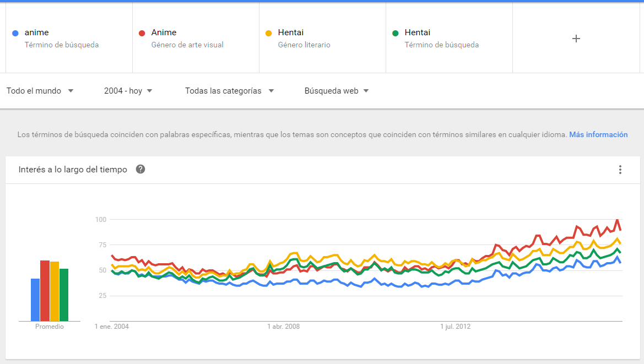Open the three-dot chart options menu
Viewport: 644px width, 364px height.
[620, 170]
